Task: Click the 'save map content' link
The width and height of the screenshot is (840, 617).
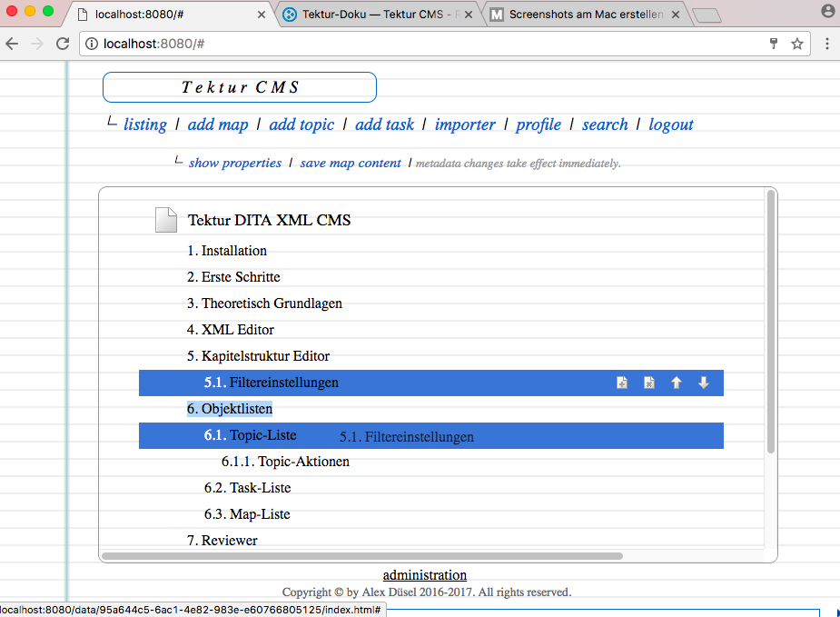Action: tap(351, 164)
